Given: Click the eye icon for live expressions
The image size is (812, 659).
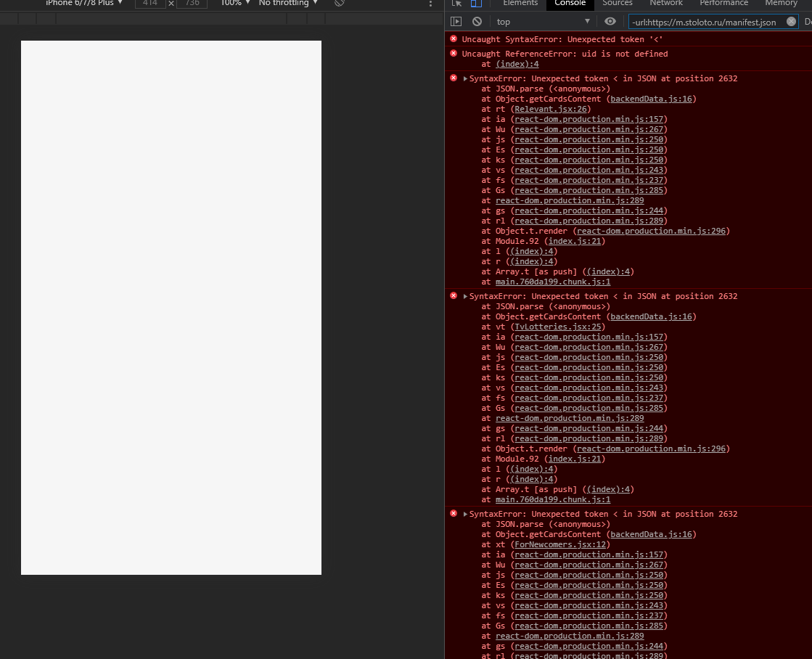Looking at the screenshot, I should pos(610,22).
